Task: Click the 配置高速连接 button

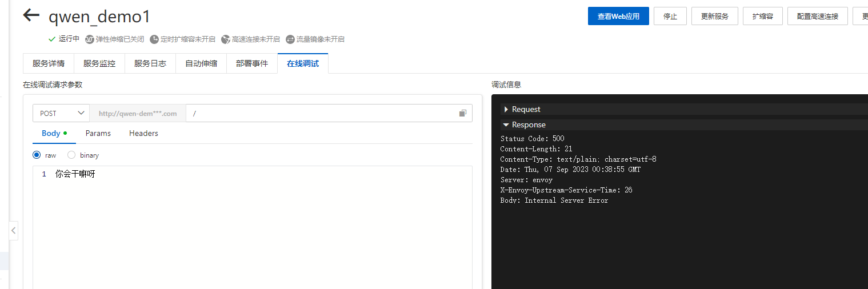Action: [x=818, y=16]
